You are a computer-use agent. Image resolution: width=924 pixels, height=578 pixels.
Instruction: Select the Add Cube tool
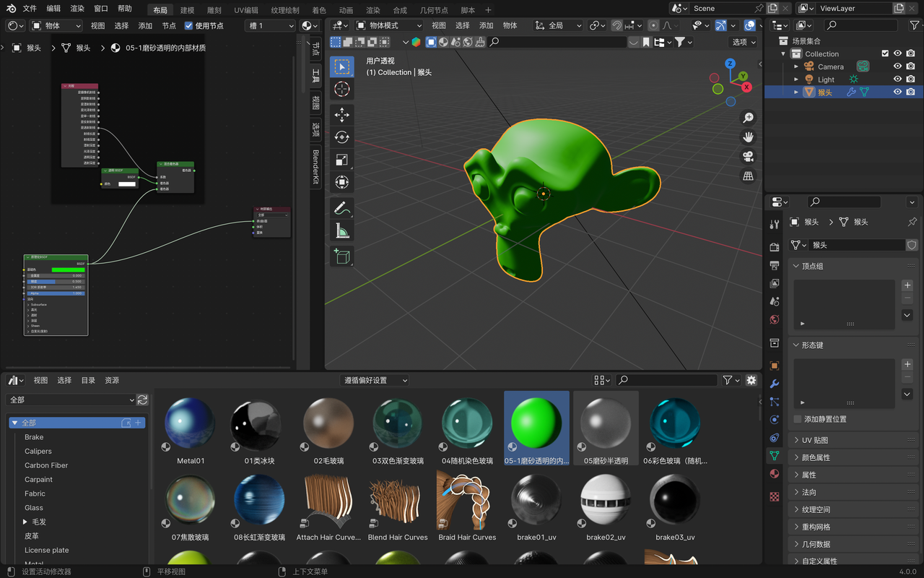click(x=342, y=256)
